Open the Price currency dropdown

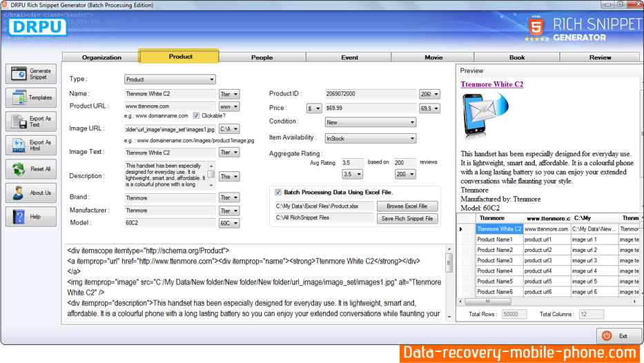pyautogui.click(x=314, y=108)
